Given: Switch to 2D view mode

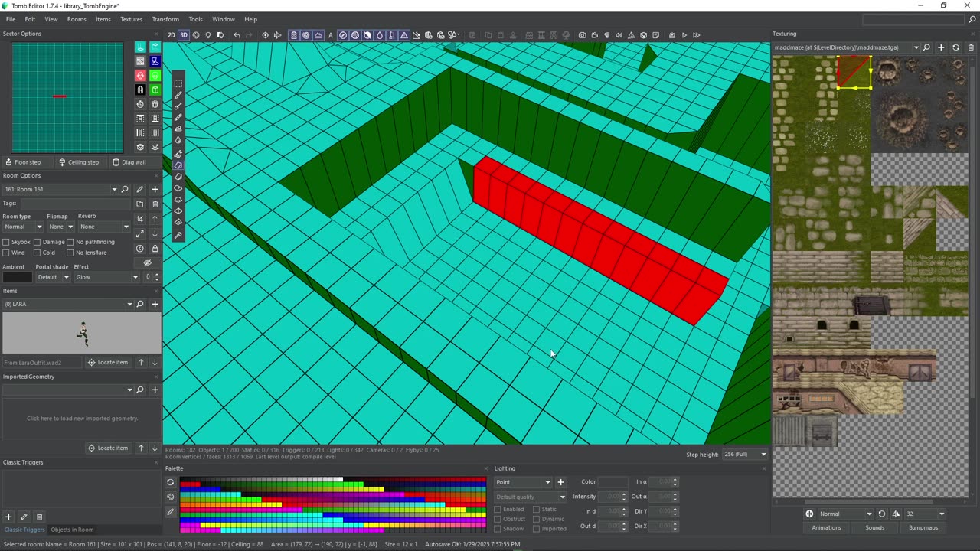Looking at the screenshot, I should pyautogui.click(x=171, y=35).
